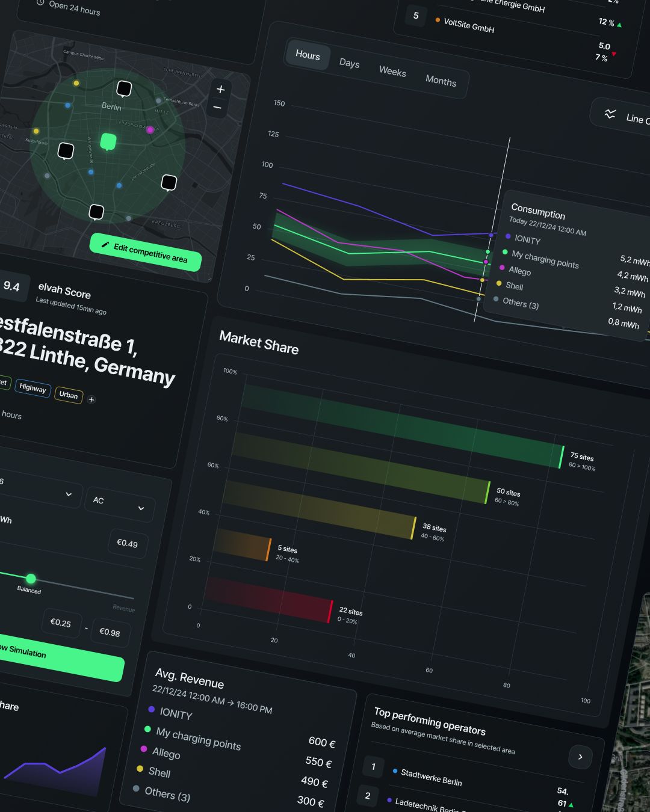Click the Balanced slider handle
Image resolution: width=650 pixels, height=812 pixels.
[31, 579]
